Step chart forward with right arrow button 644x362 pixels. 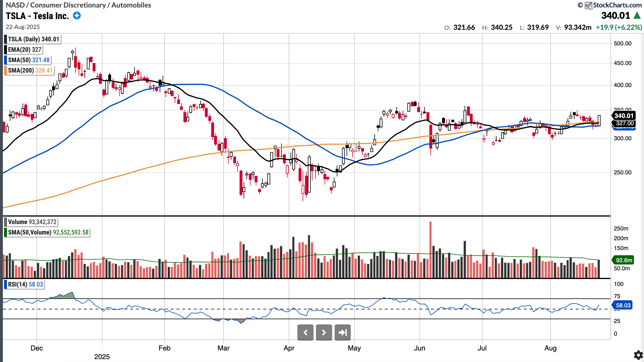324,333
